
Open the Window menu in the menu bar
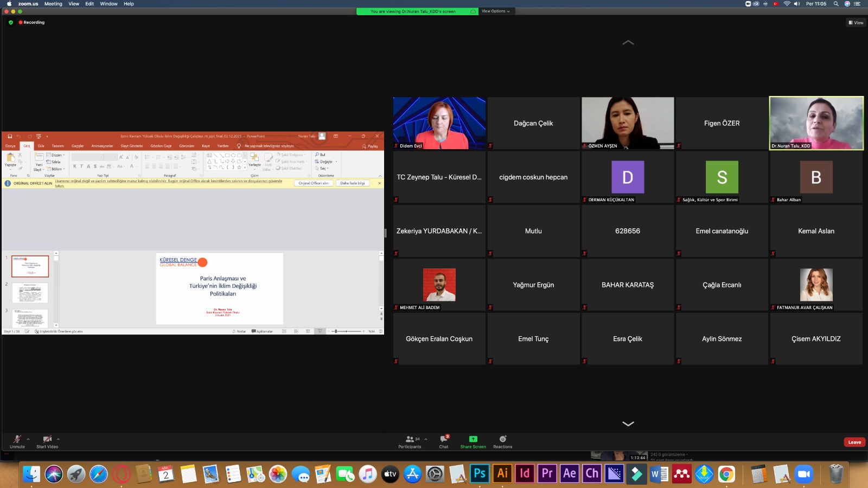coord(108,4)
